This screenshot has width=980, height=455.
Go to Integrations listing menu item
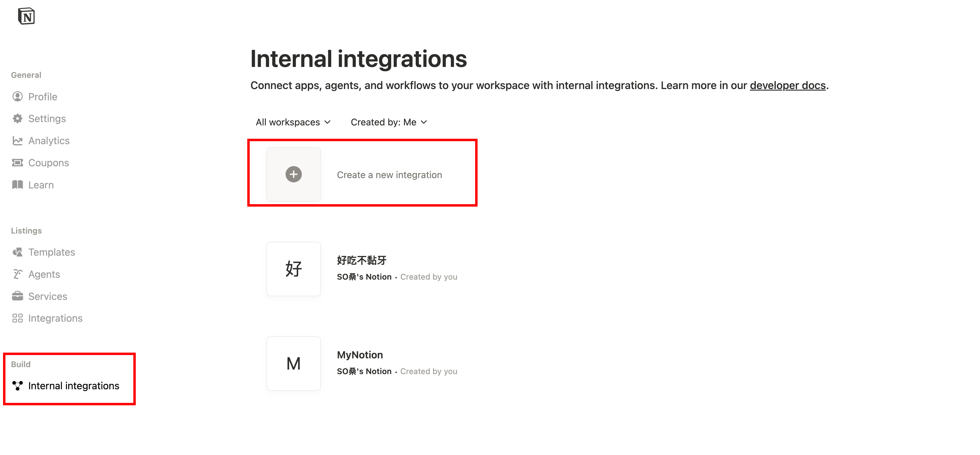click(55, 318)
